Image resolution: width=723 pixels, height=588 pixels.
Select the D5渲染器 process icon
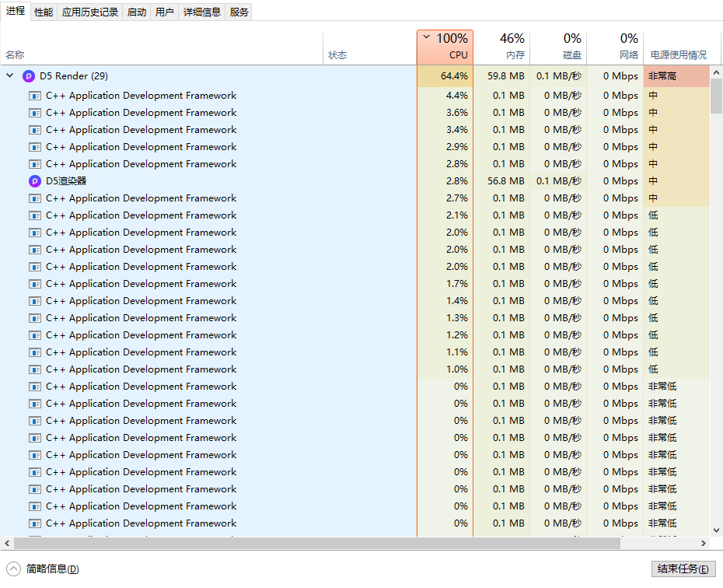point(34,181)
